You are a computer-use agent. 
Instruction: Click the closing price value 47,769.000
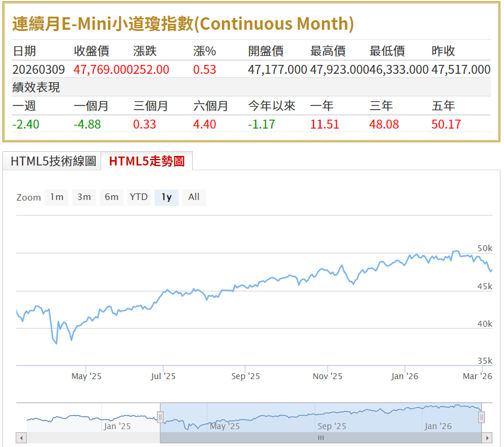click(x=98, y=70)
